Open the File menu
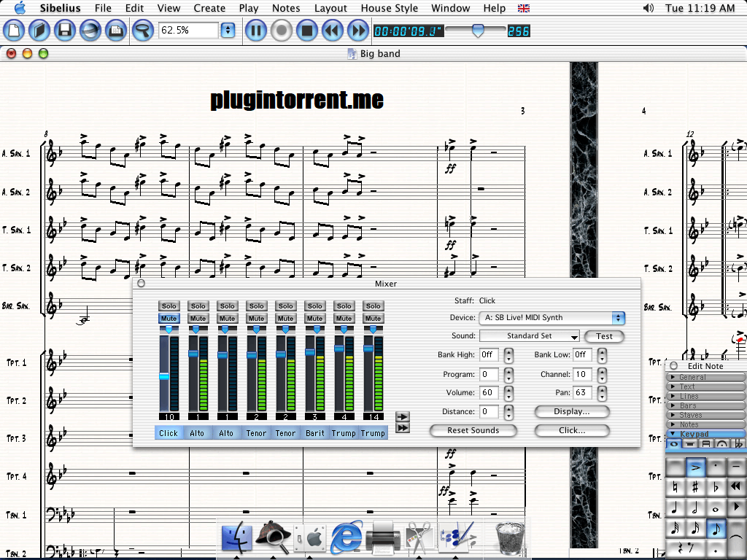The image size is (747, 560). 103,8
